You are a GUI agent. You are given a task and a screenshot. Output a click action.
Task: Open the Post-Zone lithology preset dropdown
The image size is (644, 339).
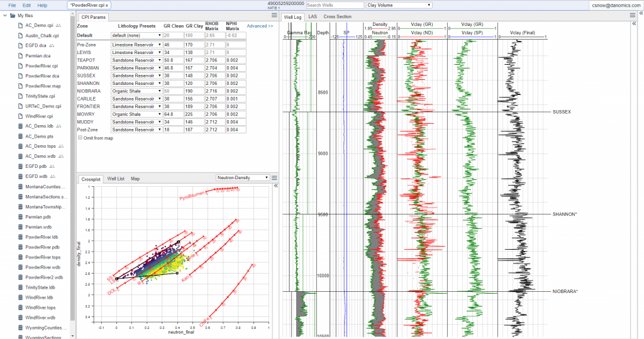point(136,130)
